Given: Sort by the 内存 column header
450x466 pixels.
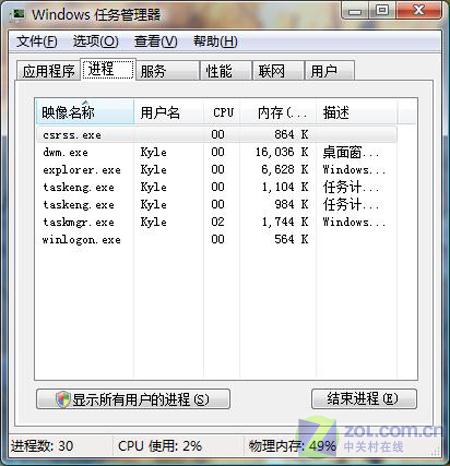Looking at the screenshot, I should tap(278, 112).
